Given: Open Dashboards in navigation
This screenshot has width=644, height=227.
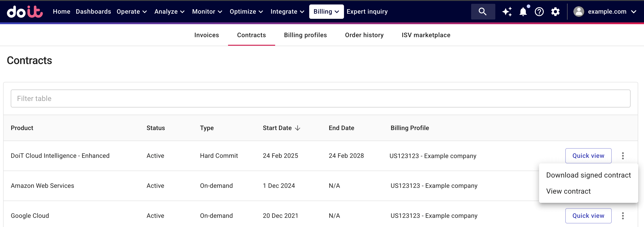Looking at the screenshot, I should [93, 11].
